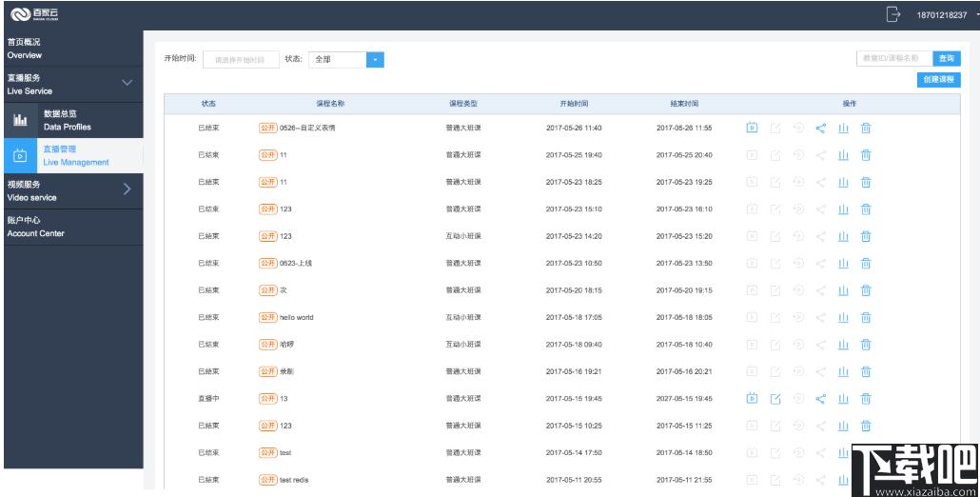The height and width of the screenshot is (497, 980).
Task: Click the 开始时间 column header
Action: click(574, 104)
